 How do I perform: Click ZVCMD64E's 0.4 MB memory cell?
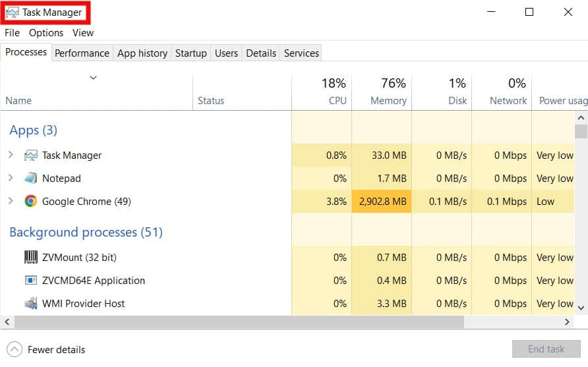382,281
